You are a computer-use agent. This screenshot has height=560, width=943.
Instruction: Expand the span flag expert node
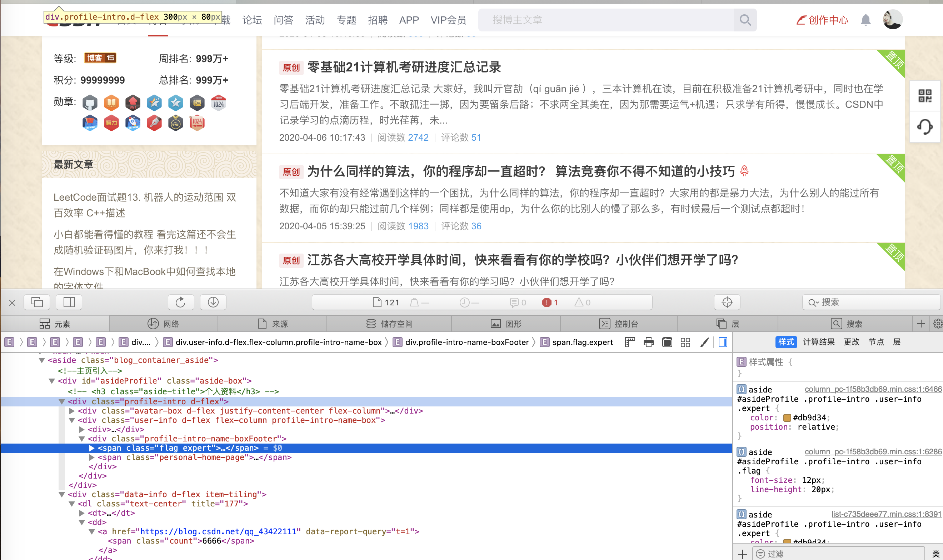tap(92, 448)
